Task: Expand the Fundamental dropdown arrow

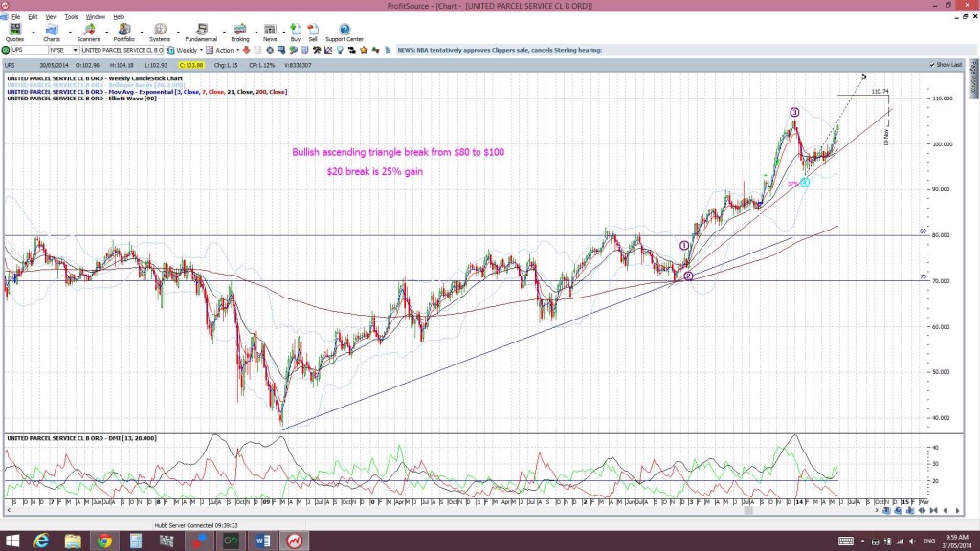Action: tap(224, 32)
